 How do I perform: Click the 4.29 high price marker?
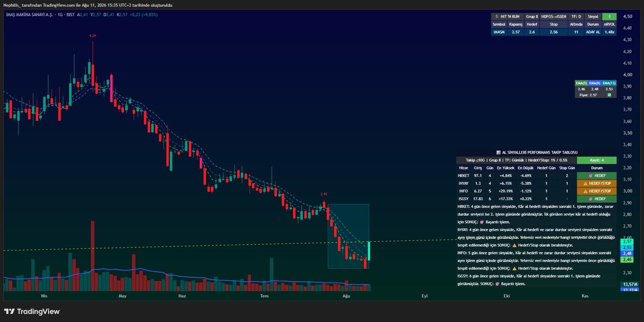tap(92, 35)
